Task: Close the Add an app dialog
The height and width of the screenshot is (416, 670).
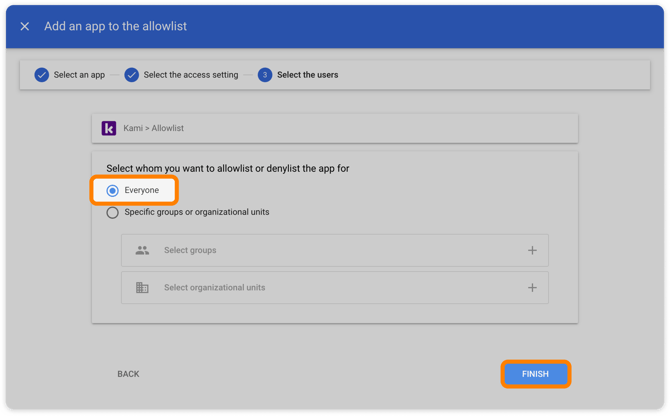Action: (25, 26)
